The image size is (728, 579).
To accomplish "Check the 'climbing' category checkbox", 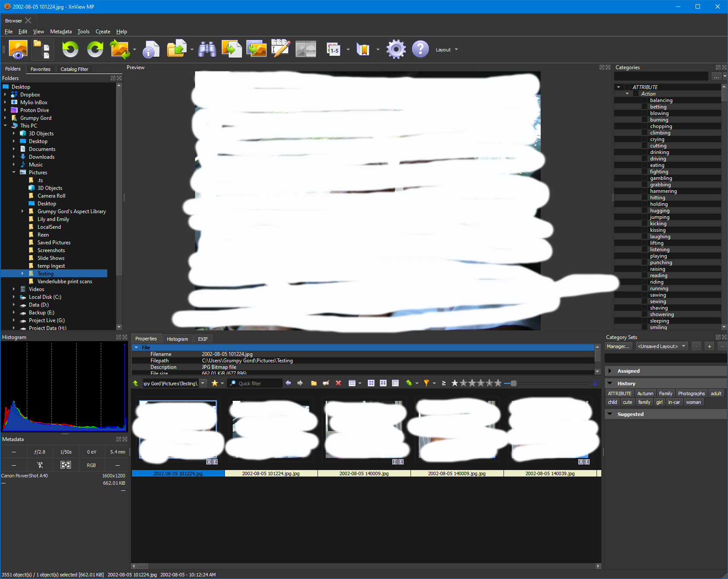I will [x=645, y=133].
